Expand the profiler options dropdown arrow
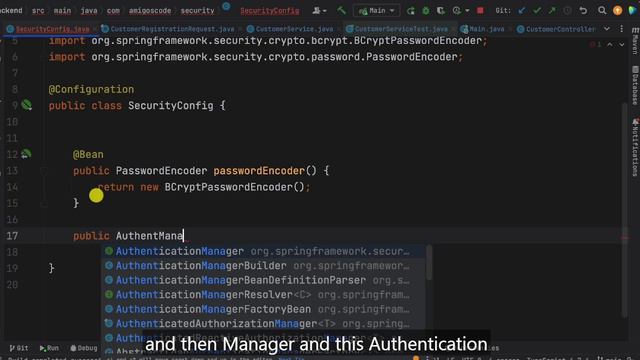This screenshot has width=640, height=360. click(467, 11)
